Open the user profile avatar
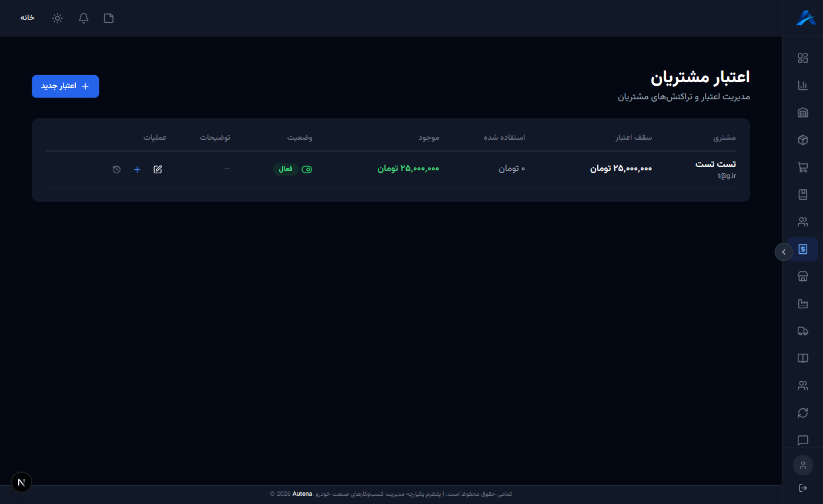 coord(802,465)
